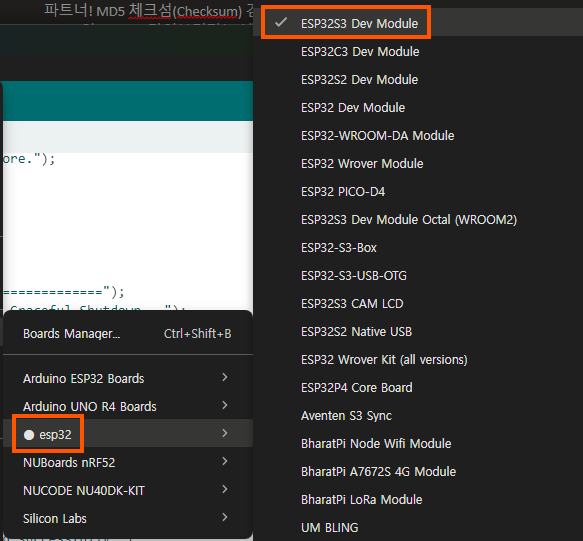The image size is (583, 541).
Task: Expand arrow next to NUCODE NU40DK-KIT
Action: pos(225,489)
